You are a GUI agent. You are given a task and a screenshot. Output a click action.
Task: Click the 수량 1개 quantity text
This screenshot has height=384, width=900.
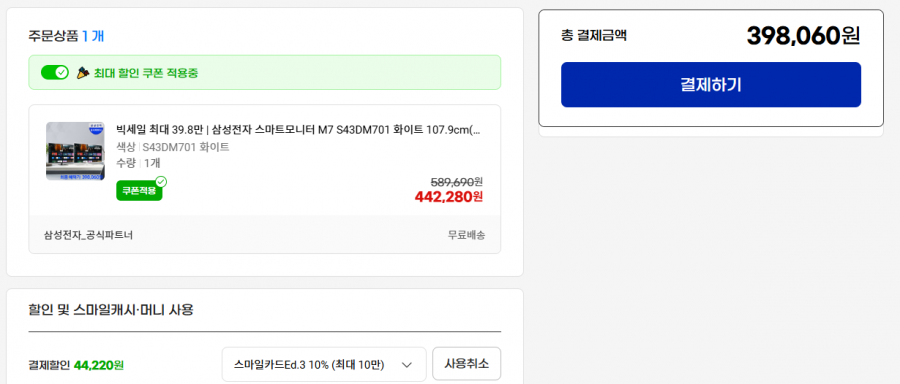point(138,163)
